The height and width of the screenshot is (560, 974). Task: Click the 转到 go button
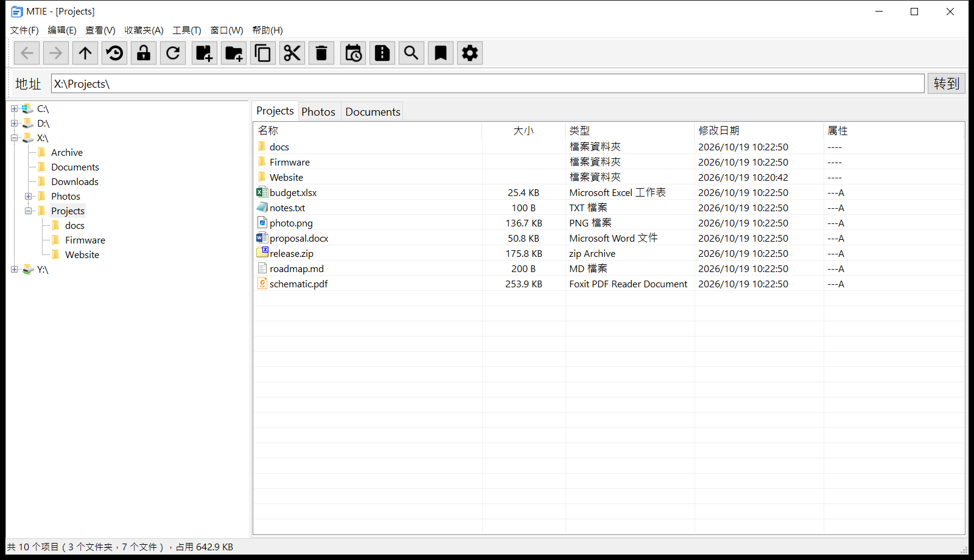point(947,83)
